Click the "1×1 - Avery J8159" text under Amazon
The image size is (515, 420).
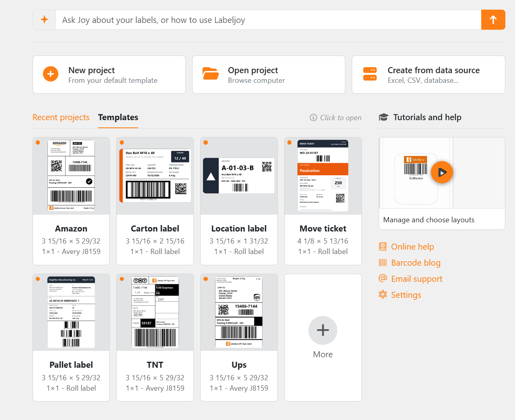pos(71,252)
